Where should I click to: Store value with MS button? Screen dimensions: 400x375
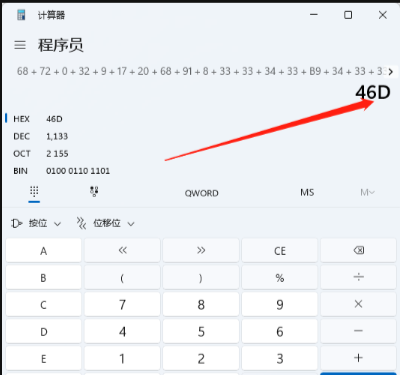point(307,192)
